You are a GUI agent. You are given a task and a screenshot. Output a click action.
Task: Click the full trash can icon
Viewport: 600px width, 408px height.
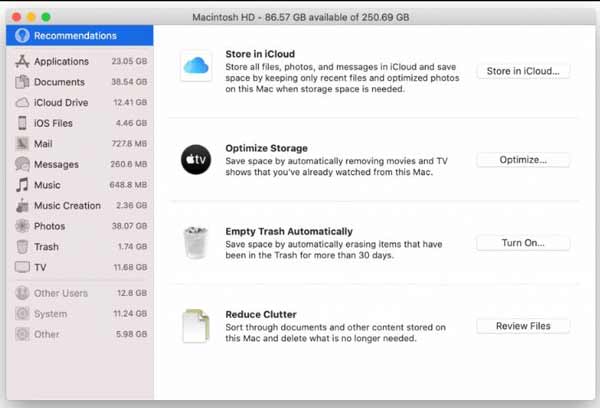click(196, 243)
